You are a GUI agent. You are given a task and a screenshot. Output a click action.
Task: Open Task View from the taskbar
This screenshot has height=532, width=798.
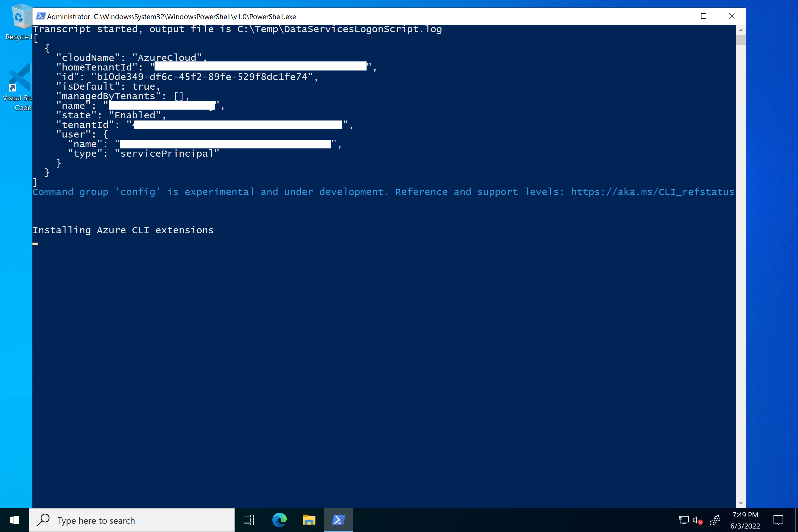coord(249,520)
